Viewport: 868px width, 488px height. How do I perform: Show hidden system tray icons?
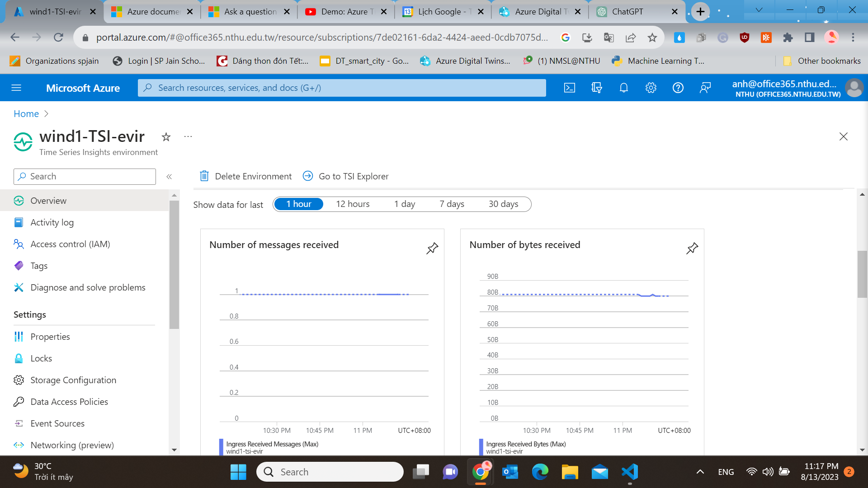click(x=700, y=472)
